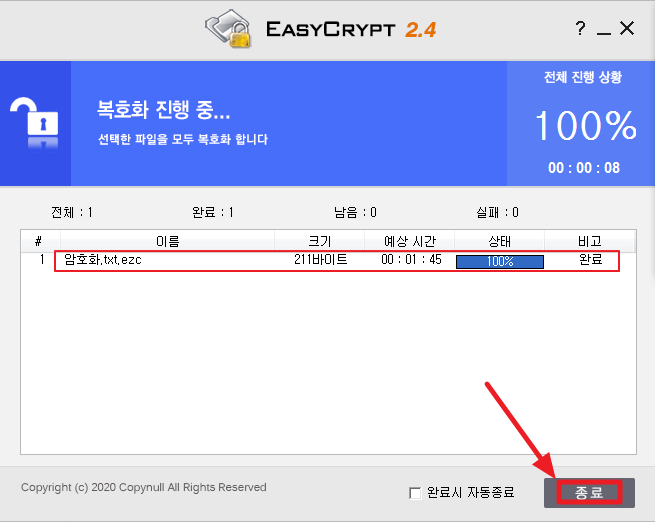Click the 완료 : 1 counter
Screen dimensions: 655x522
(x=213, y=212)
